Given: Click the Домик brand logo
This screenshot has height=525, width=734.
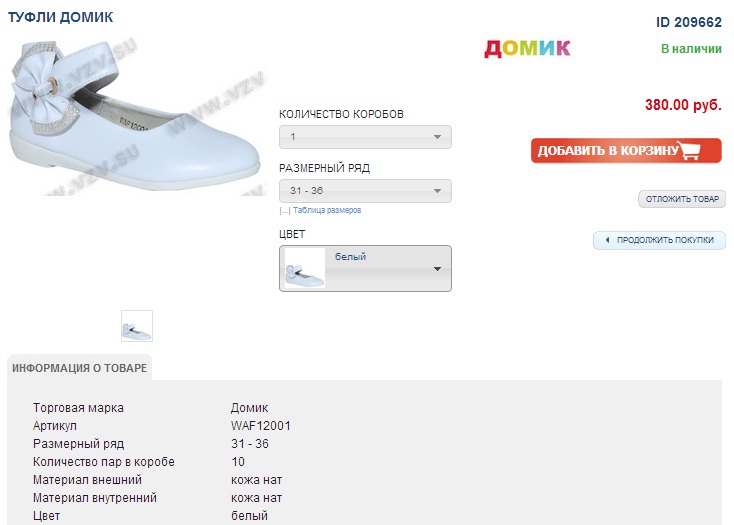Looking at the screenshot, I should coord(527,48).
